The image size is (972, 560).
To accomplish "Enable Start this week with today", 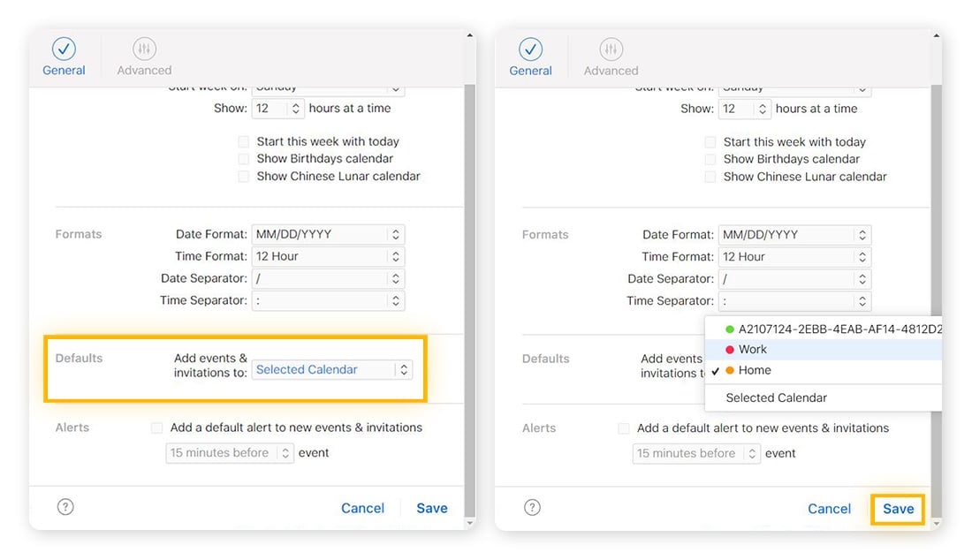I will 244,141.
